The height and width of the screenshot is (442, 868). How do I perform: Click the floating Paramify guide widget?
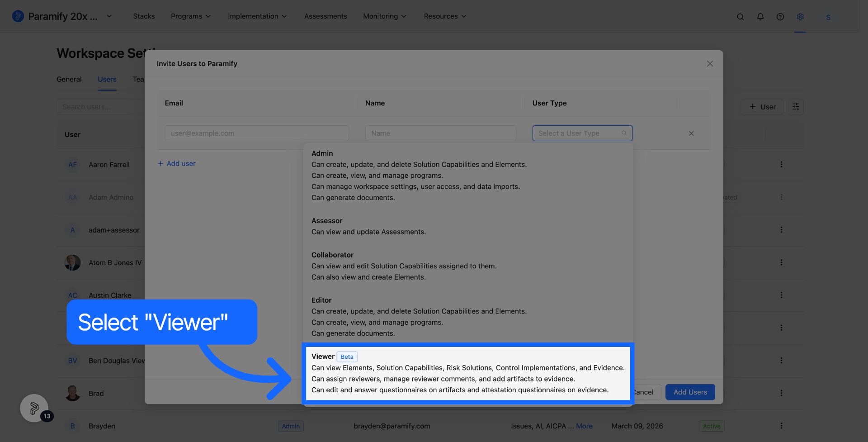click(x=34, y=408)
